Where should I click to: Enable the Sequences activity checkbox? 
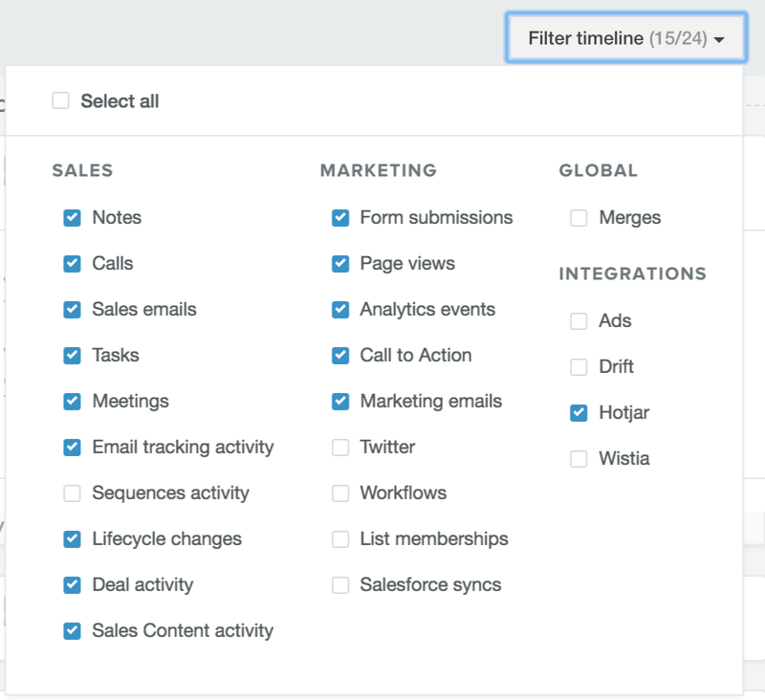(73, 493)
